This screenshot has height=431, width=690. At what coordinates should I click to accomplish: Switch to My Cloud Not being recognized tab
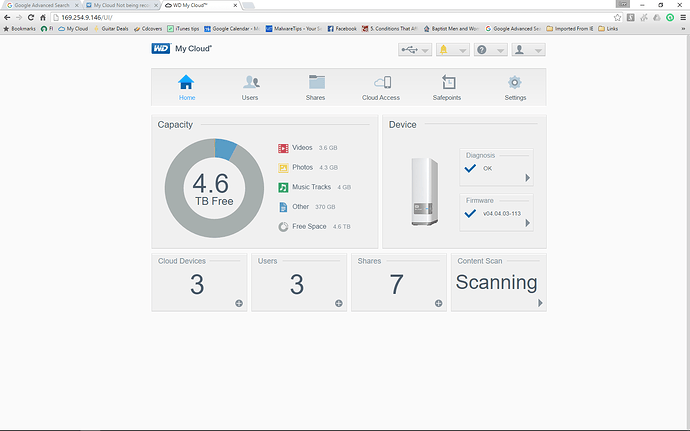[x=122, y=5]
